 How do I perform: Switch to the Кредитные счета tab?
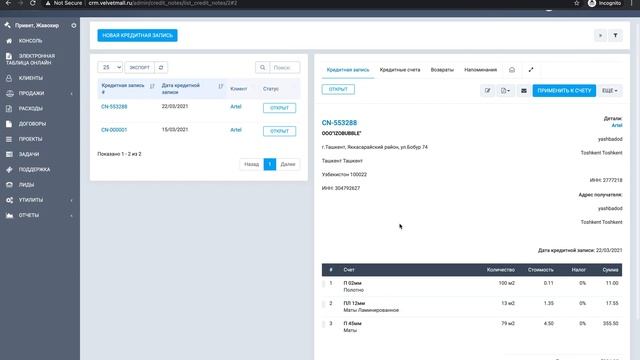400,70
